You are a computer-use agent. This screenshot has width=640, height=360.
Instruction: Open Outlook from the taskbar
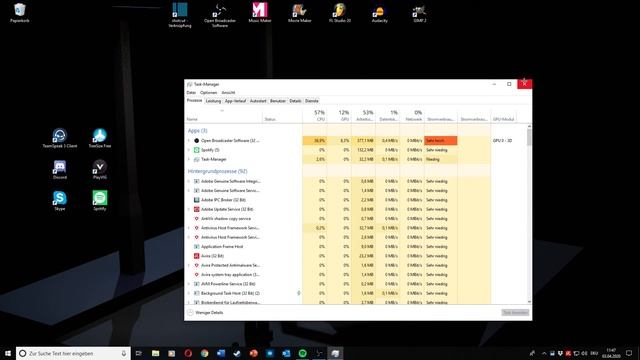286,353
